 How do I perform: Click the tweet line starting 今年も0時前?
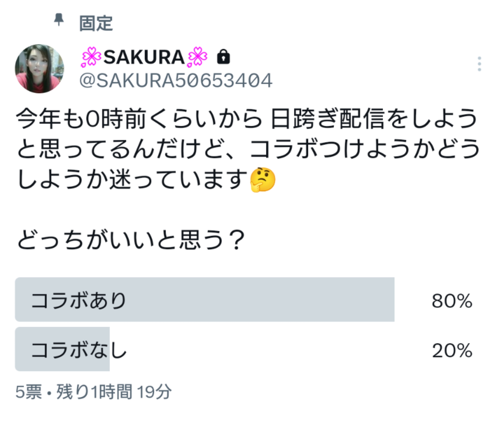pos(246,118)
